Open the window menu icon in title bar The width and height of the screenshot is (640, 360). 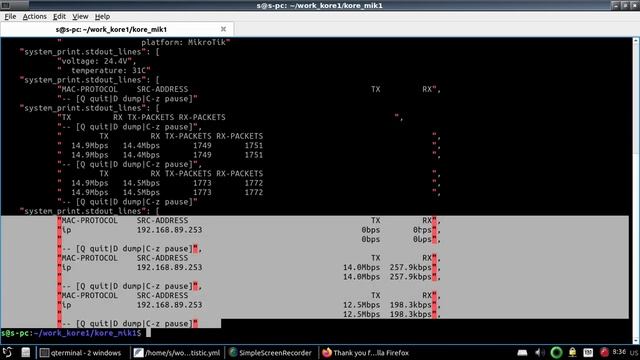pyautogui.click(x=6, y=5)
